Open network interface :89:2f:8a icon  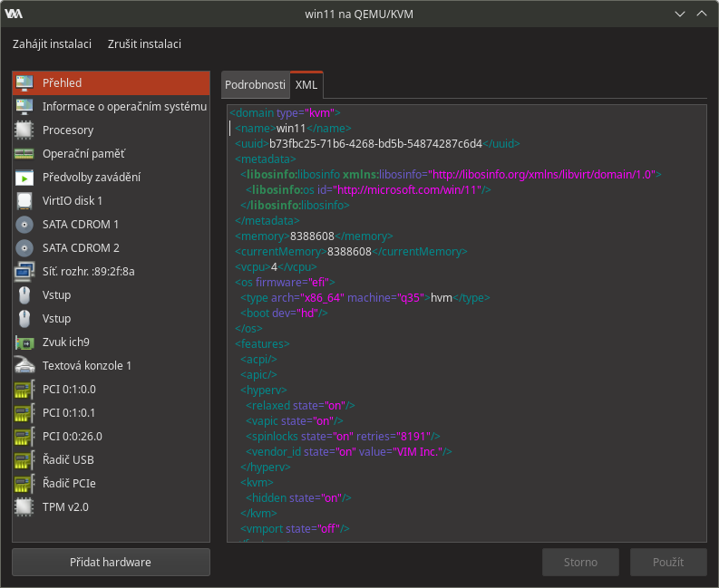click(x=24, y=271)
